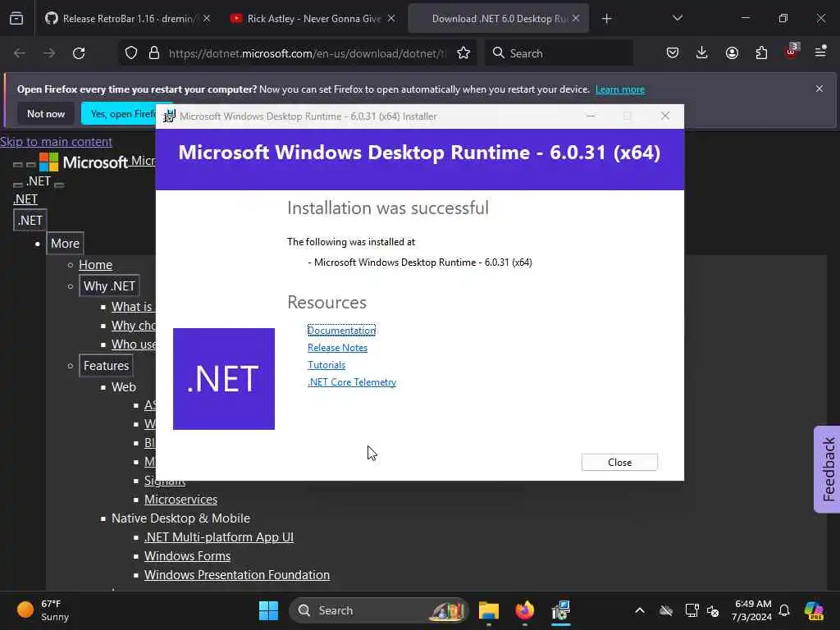The width and height of the screenshot is (840, 630).
Task: Click the installer title bar icon
Action: 169,116
